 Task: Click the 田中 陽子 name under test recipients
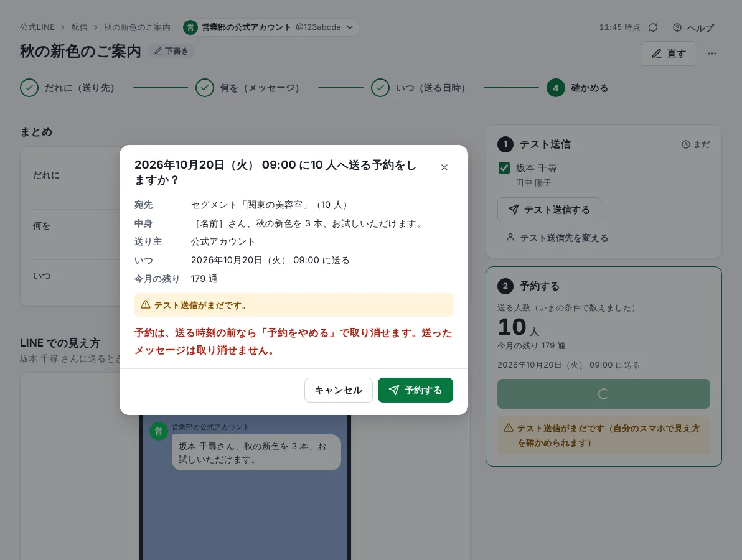click(533, 182)
